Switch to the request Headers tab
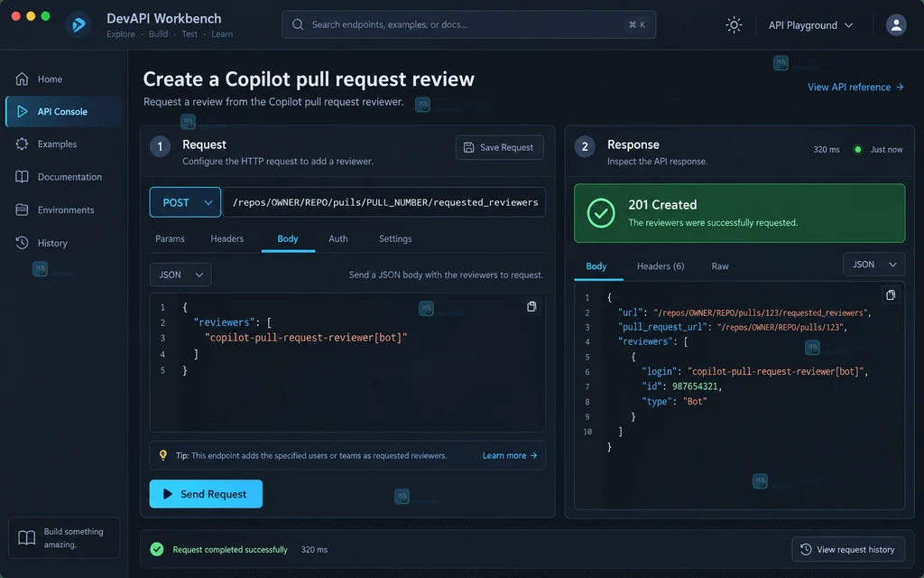The image size is (924, 578). pos(226,238)
